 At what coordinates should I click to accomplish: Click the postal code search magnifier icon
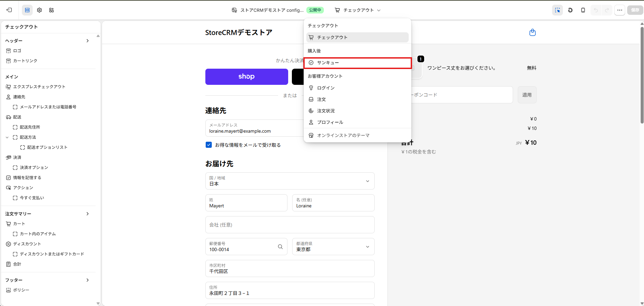tap(280, 247)
